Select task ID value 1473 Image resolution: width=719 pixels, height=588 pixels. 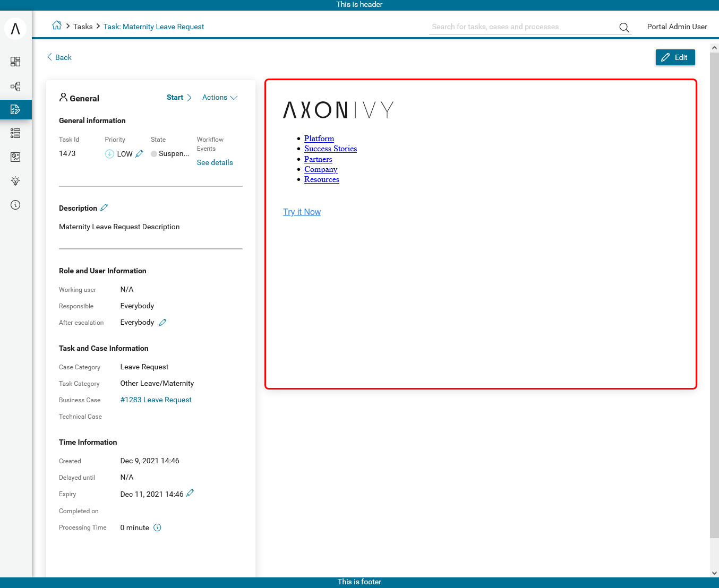point(67,153)
